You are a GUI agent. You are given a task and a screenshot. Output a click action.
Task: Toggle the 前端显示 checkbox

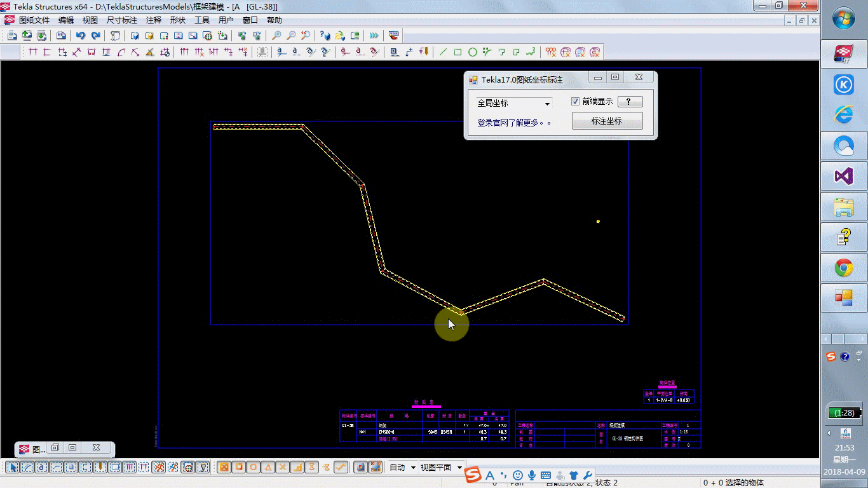pos(575,102)
